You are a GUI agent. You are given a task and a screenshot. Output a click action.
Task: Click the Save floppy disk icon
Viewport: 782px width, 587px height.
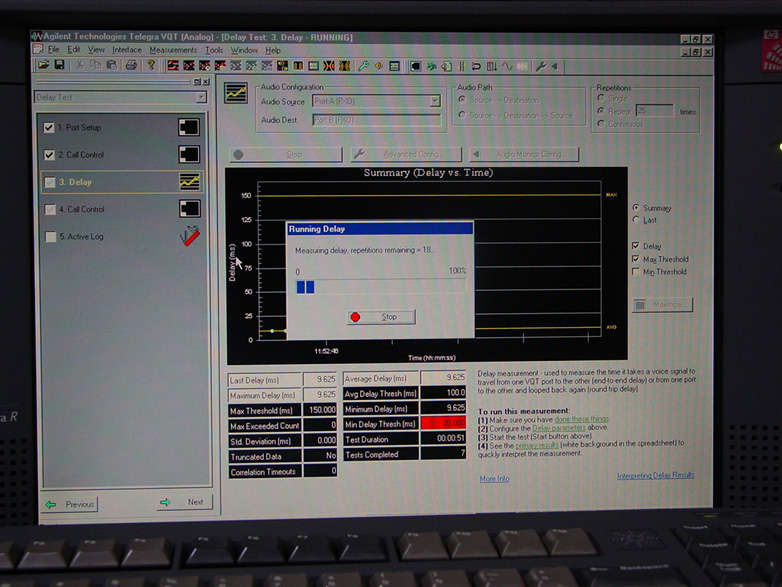tap(59, 65)
